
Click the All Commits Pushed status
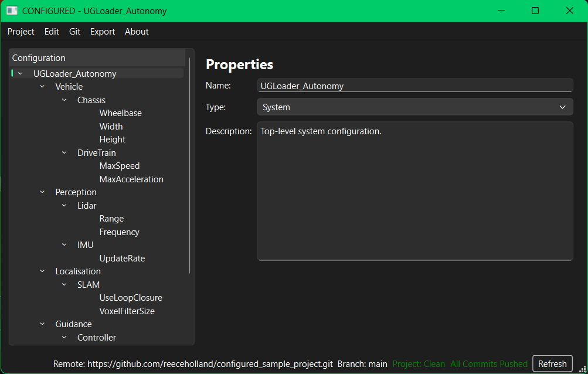489,364
